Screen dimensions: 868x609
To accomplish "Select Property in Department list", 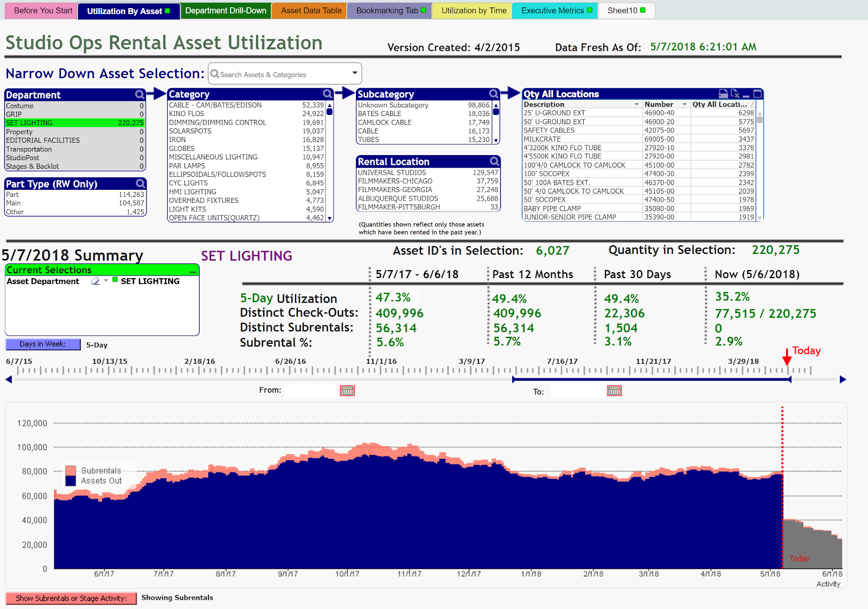I will [x=75, y=132].
